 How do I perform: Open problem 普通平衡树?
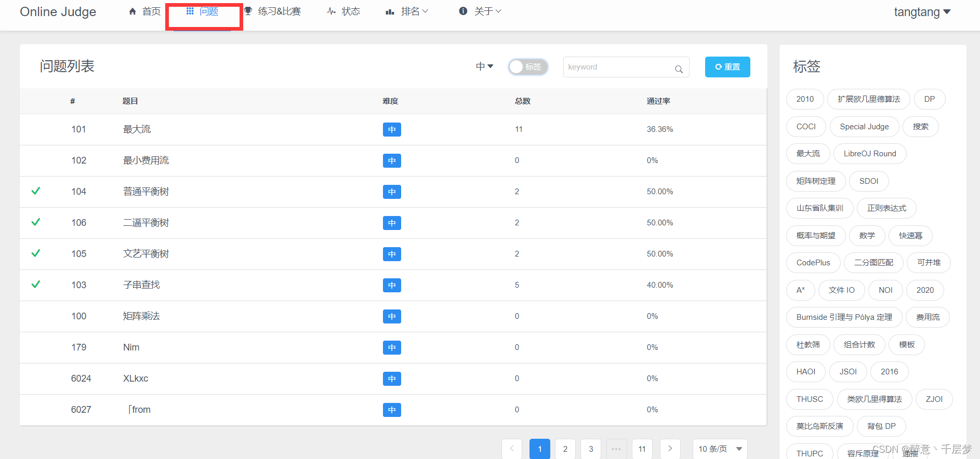pos(146,192)
